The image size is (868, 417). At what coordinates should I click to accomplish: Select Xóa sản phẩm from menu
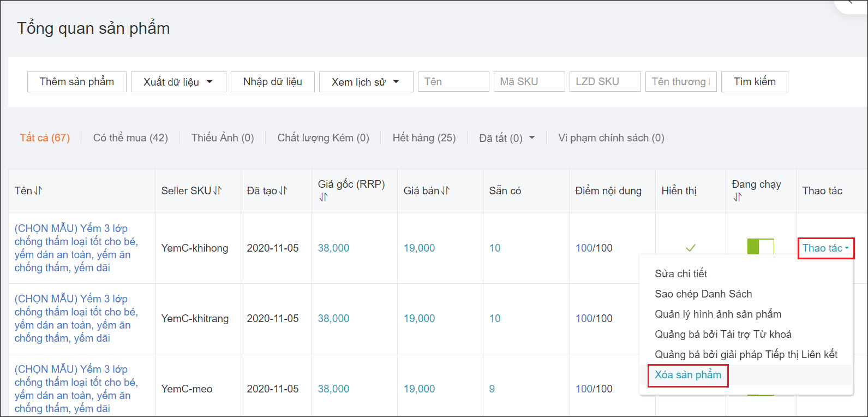[x=687, y=375]
